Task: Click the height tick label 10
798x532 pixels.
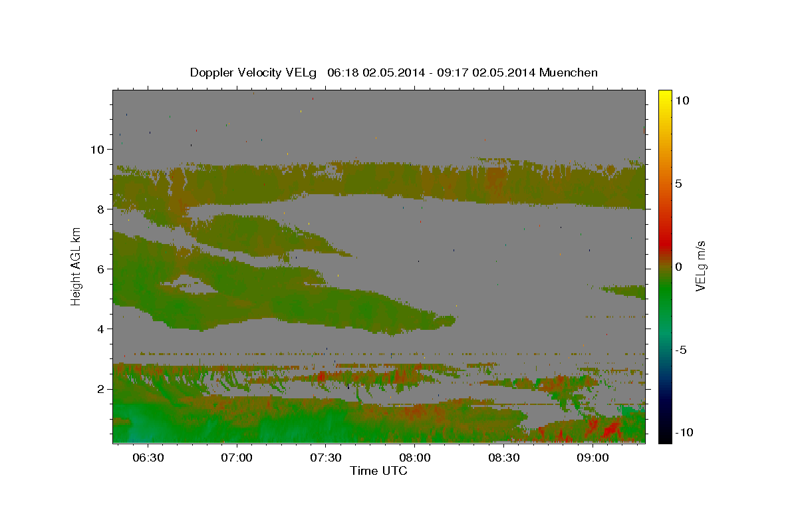Action: (x=96, y=150)
